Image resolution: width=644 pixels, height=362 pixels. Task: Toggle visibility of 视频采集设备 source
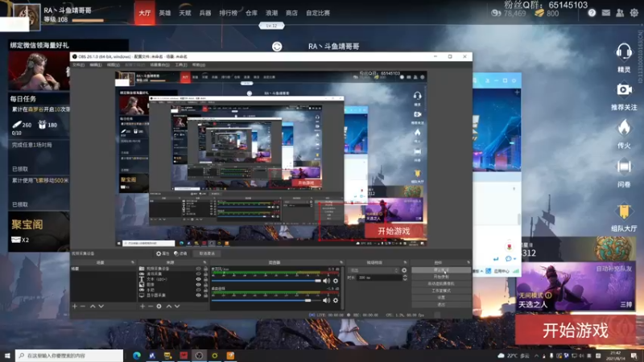point(198,269)
